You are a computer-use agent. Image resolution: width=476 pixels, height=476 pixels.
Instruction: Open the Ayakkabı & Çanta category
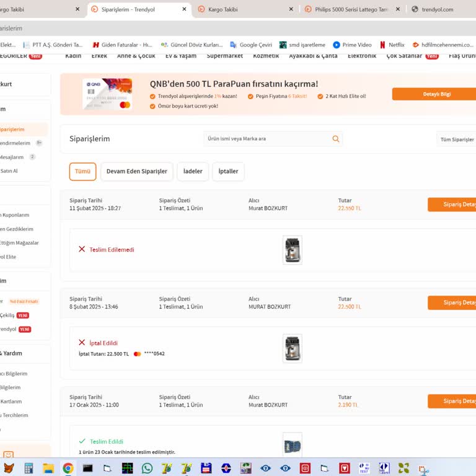click(x=313, y=56)
